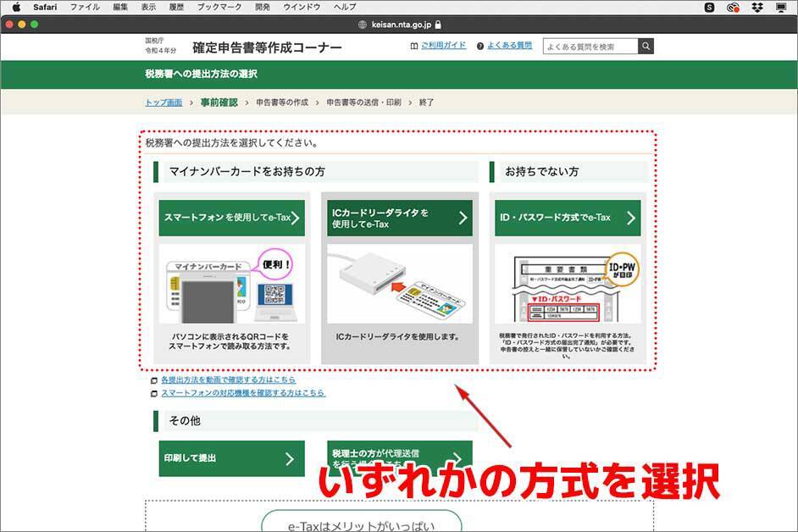Image resolution: width=798 pixels, height=532 pixels.
Task: Open the よくある質問 link
Action: (x=509, y=46)
